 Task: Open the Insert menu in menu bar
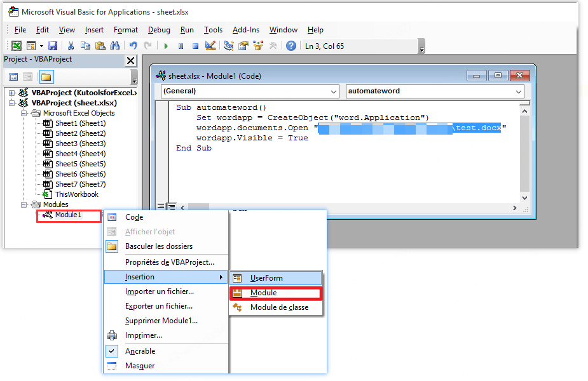(94, 30)
